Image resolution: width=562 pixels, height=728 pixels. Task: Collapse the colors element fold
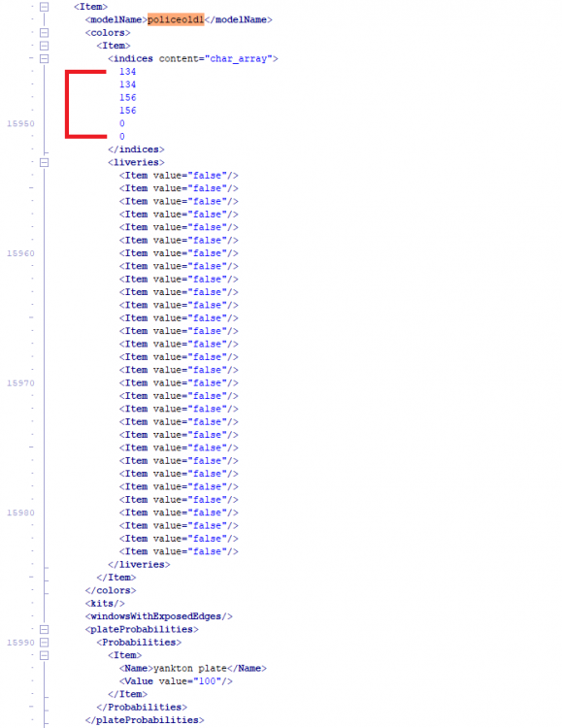click(x=44, y=33)
